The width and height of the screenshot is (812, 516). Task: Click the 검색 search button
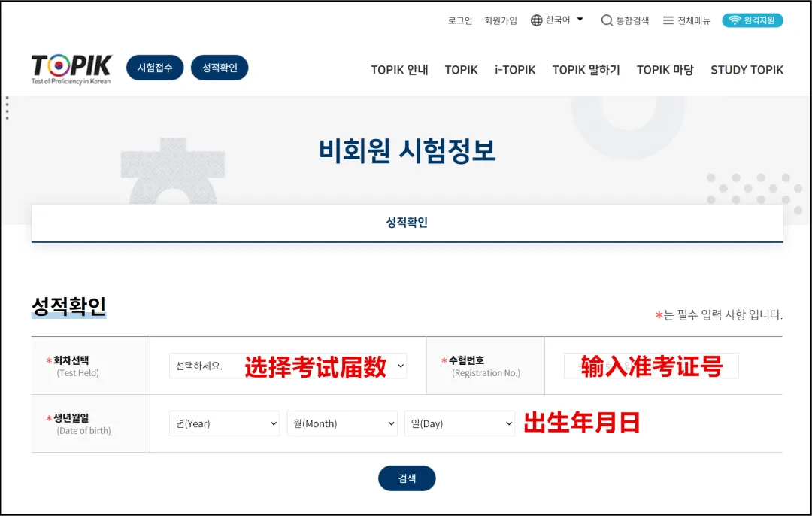407,478
